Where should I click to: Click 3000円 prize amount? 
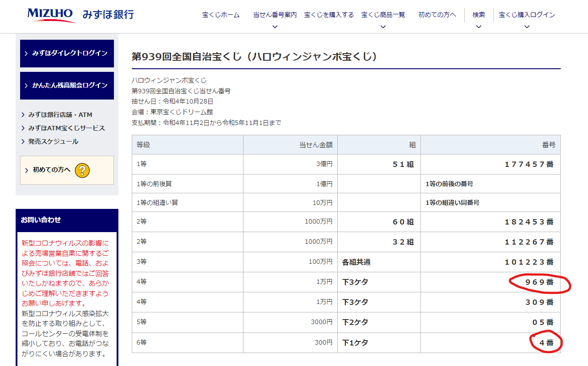point(322,322)
